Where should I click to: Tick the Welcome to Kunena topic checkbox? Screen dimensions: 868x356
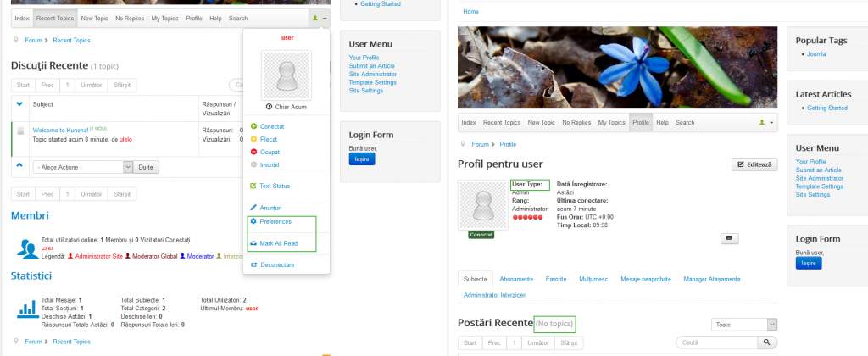click(20, 131)
